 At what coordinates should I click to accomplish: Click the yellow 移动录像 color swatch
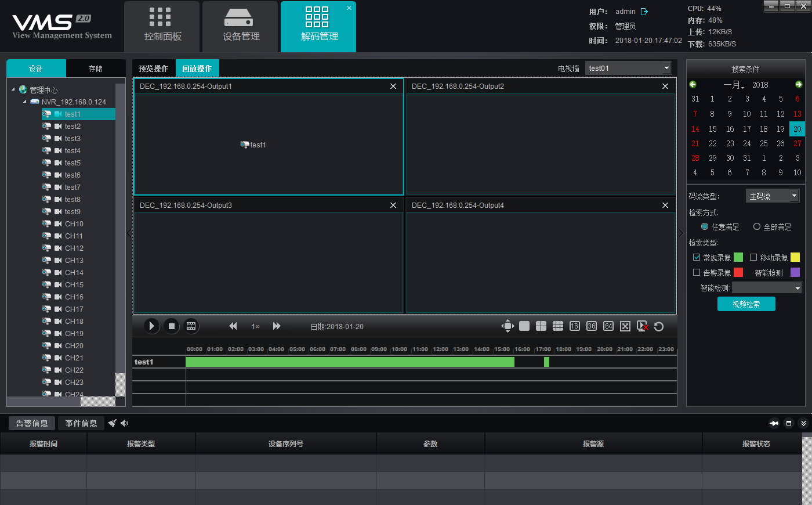(x=795, y=257)
